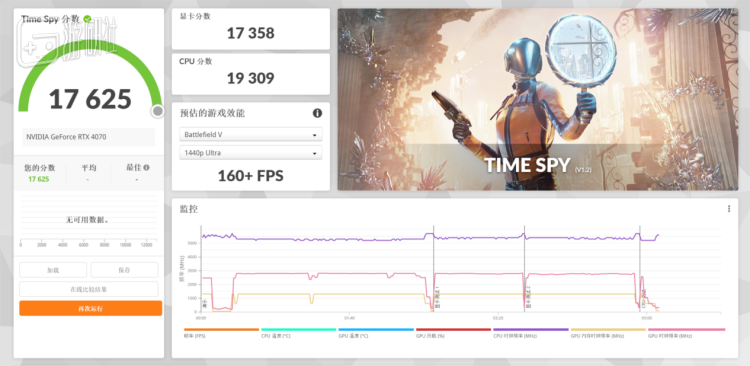Open the three-dot menu in the 监控 panel
The image size is (750, 366).
729,209
